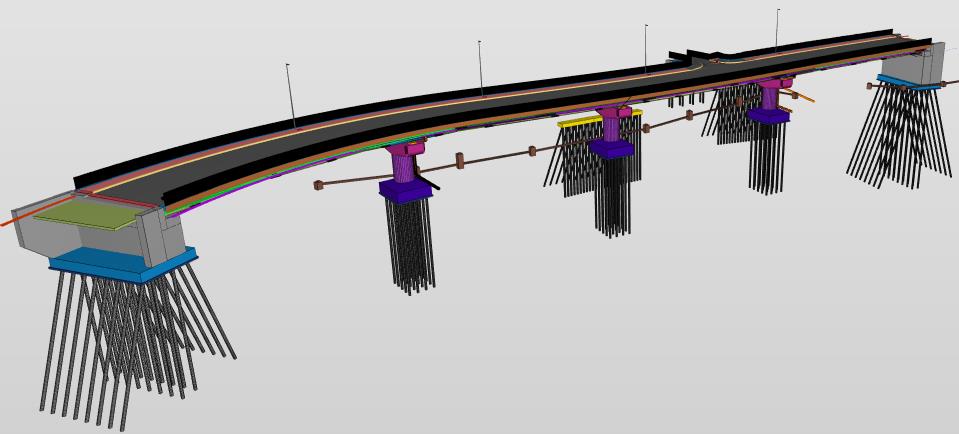Click the rightmost light pole near the junction
Image resolution: width=959 pixels, height=434 pixels.
tap(777, 30)
